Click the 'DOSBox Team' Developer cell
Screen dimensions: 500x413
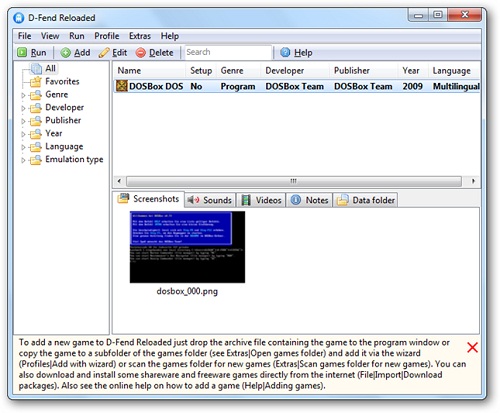(295, 86)
